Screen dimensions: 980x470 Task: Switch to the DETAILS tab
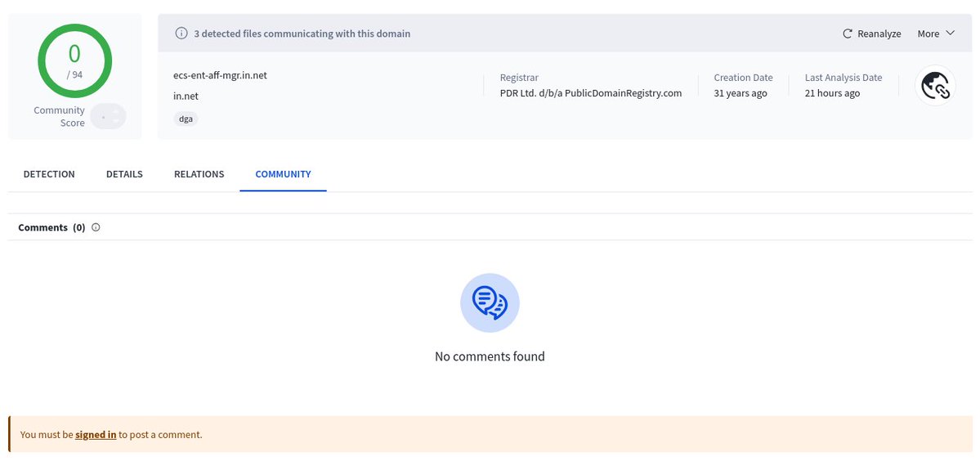click(x=124, y=174)
